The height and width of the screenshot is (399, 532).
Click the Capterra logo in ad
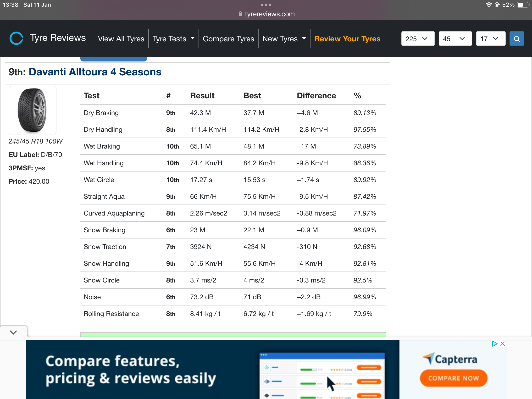tap(450, 359)
